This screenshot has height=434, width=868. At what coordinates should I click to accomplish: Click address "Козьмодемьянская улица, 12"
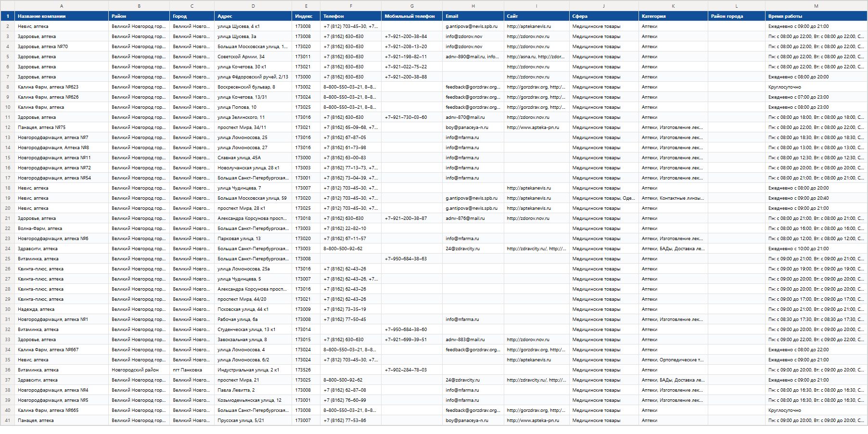coord(253,400)
